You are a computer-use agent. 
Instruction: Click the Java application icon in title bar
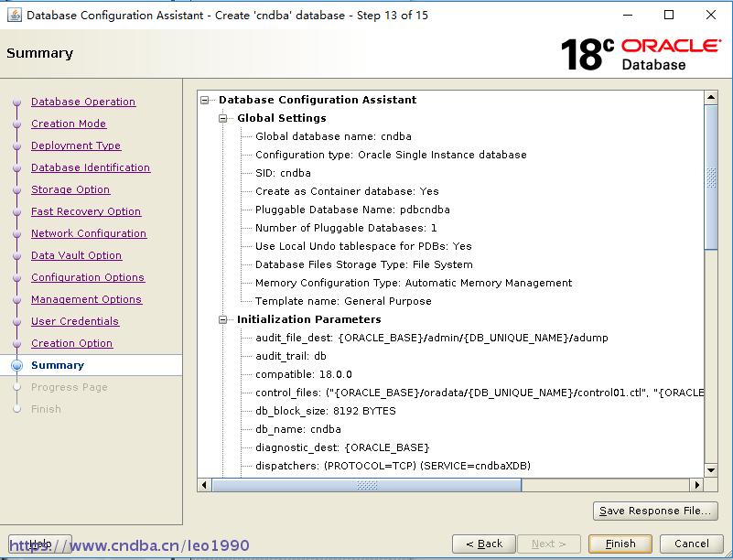click(15, 15)
